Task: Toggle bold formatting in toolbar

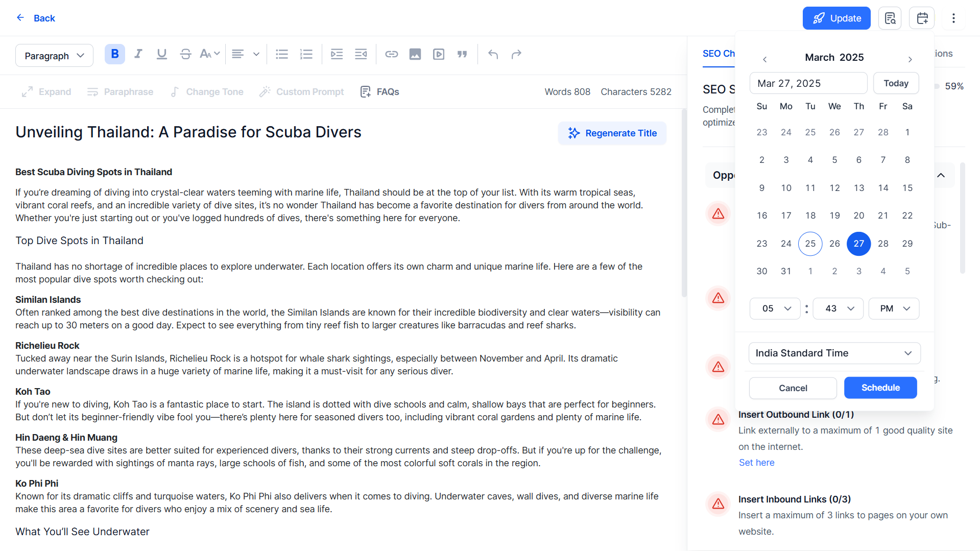Action: point(115,54)
